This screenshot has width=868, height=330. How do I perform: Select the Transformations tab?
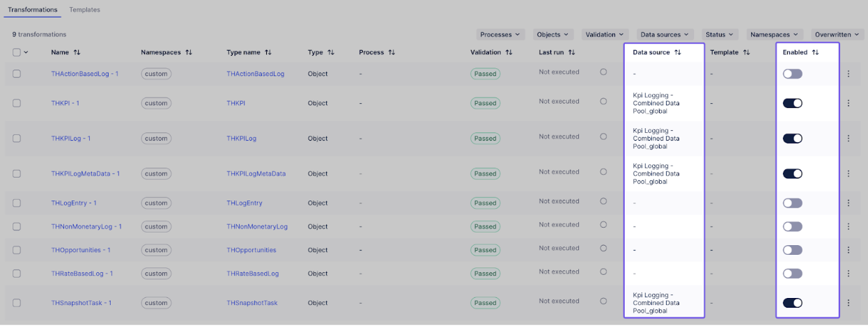pos(32,10)
